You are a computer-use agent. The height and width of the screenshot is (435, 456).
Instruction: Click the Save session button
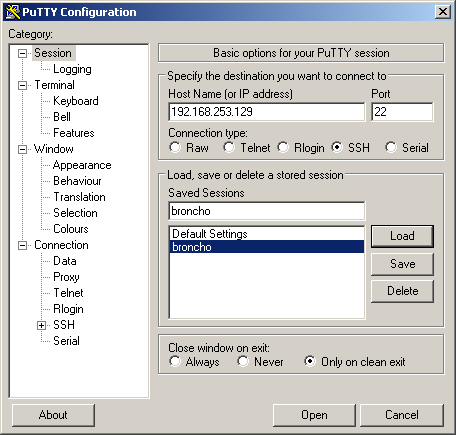click(x=402, y=264)
